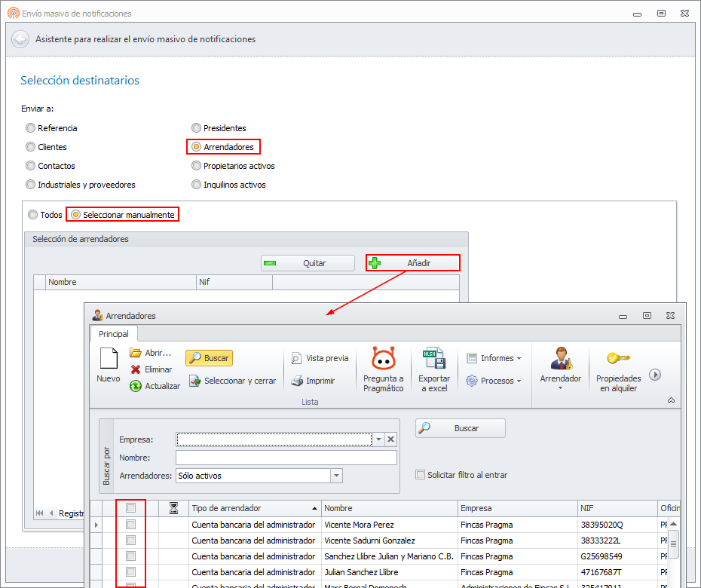The image size is (701, 588).
Task: Collapse the ribbon with the up chevron
Action: coord(671,400)
